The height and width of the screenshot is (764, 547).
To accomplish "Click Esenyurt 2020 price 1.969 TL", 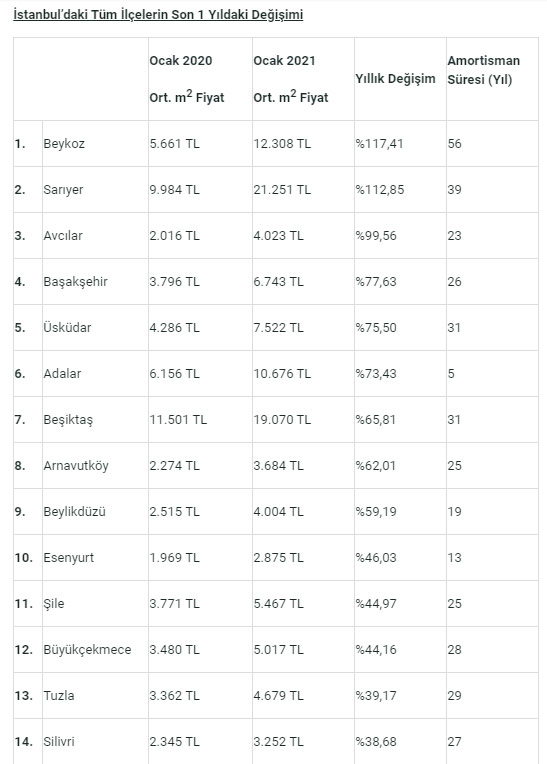I will point(174,557).
